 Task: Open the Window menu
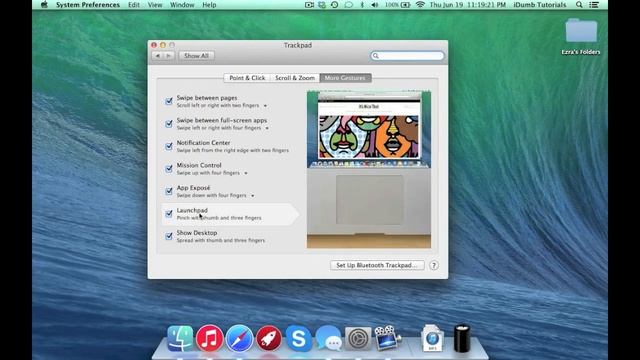click(x=182, y=5)
